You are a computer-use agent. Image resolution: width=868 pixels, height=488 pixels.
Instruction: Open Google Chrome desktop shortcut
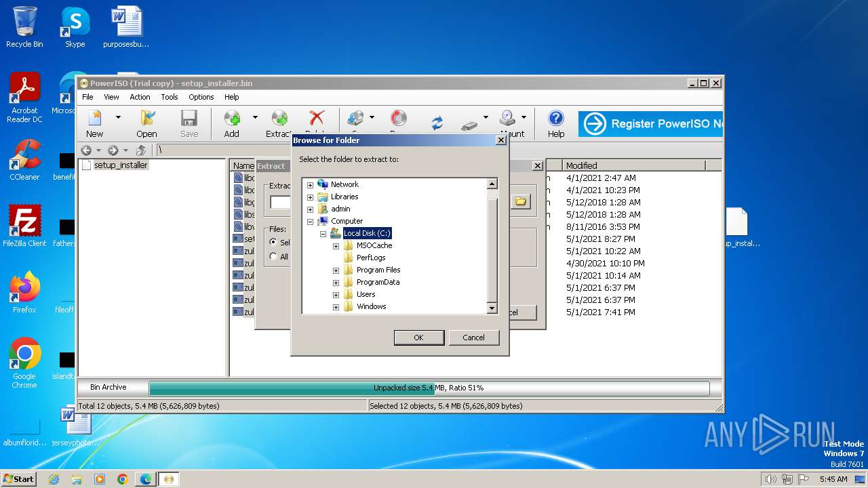point(24,363)
